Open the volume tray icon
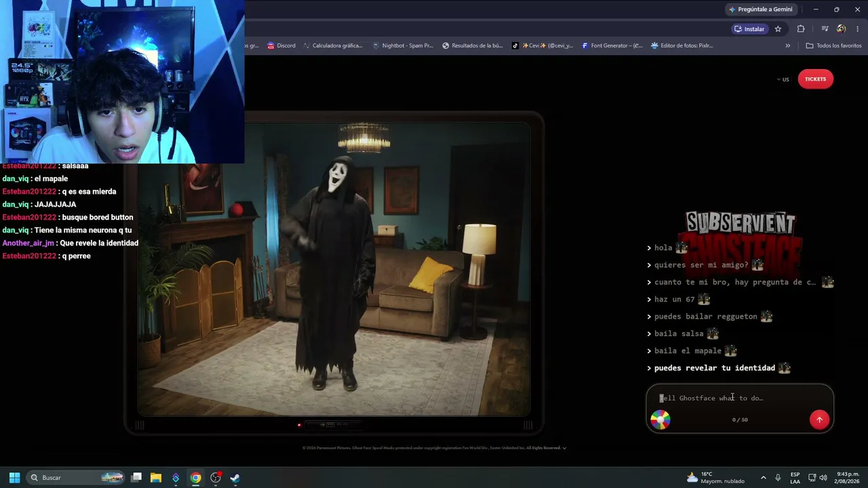 (x=823, y=478)
